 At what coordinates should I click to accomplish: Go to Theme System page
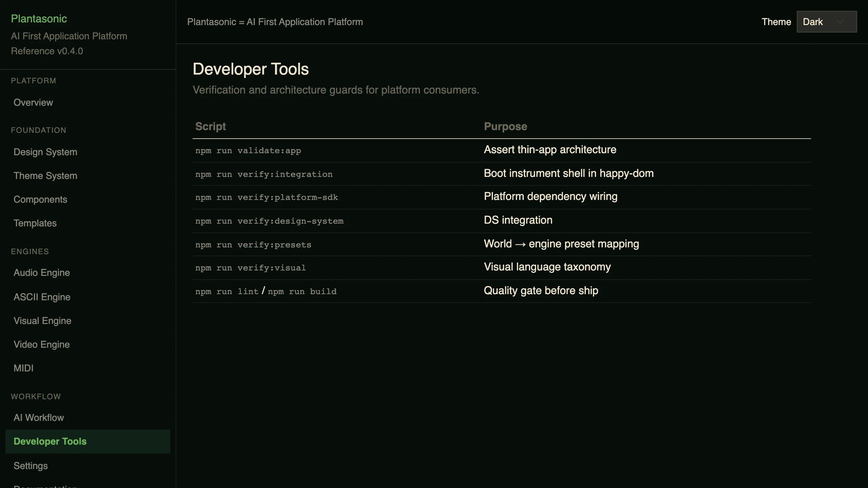coord(88,176)
